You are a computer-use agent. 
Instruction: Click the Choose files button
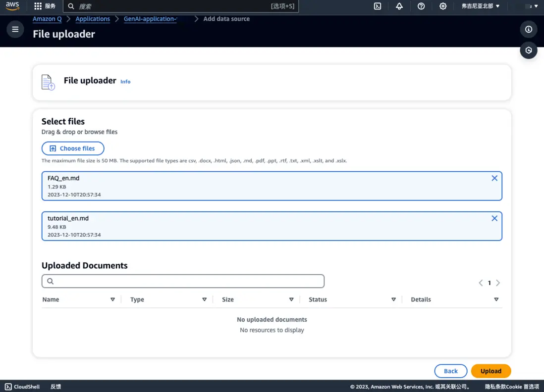(x=73, y=148)
